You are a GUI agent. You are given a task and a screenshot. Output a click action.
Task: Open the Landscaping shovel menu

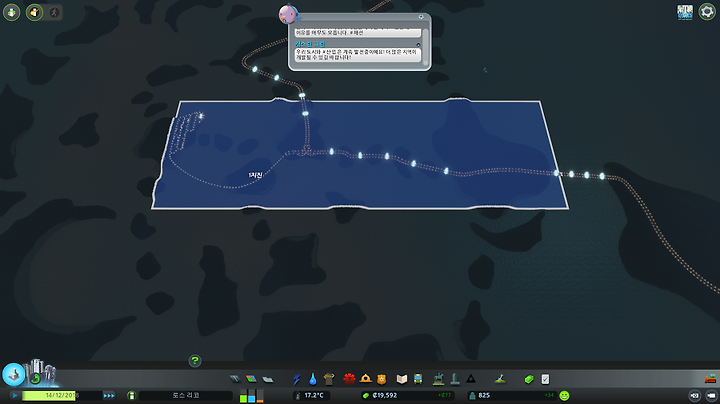(500, 379)
